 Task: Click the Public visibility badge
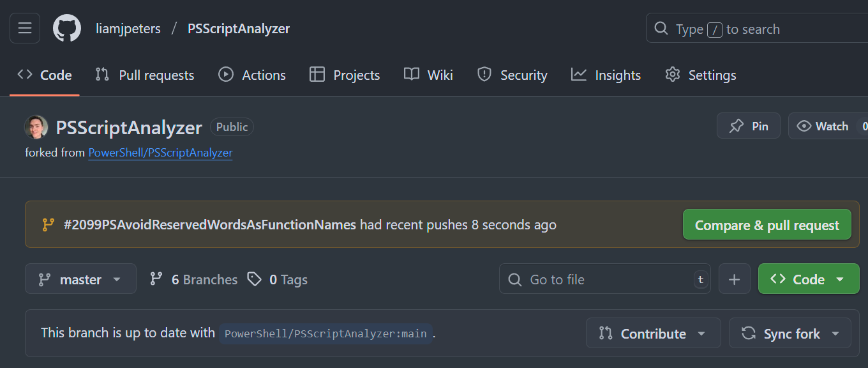click(232, 127)
